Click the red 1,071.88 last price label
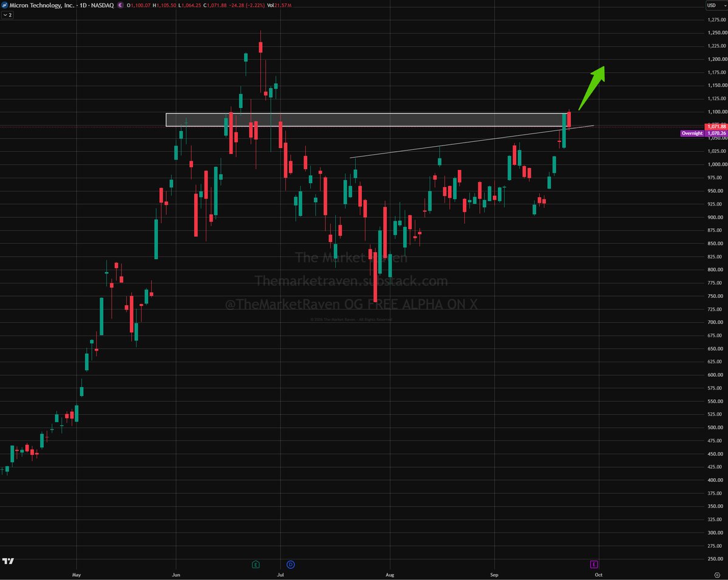728x580 pixels. [x=716, y=127]
